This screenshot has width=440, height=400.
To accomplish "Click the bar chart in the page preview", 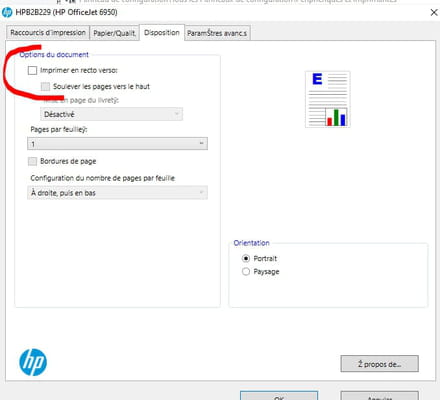I will pyautogui.click(x=336, y=117).
